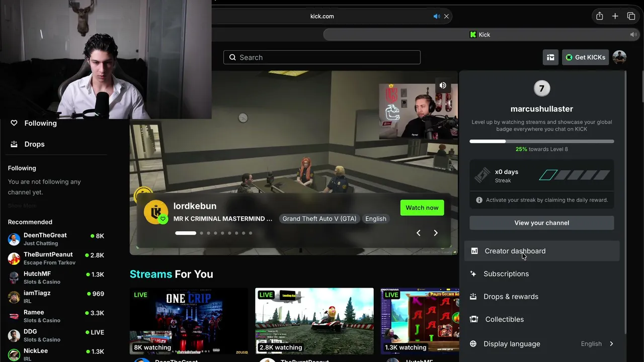Click the Subscriptions sparkle icon
Viewport: 644px width, 362px height.
[473, 274]
